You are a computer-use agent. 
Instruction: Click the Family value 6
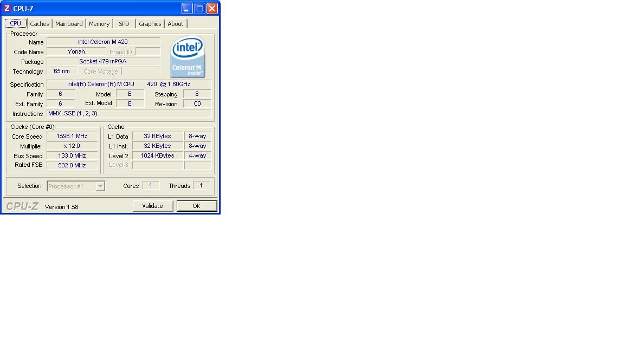click(x=60, y=94)
